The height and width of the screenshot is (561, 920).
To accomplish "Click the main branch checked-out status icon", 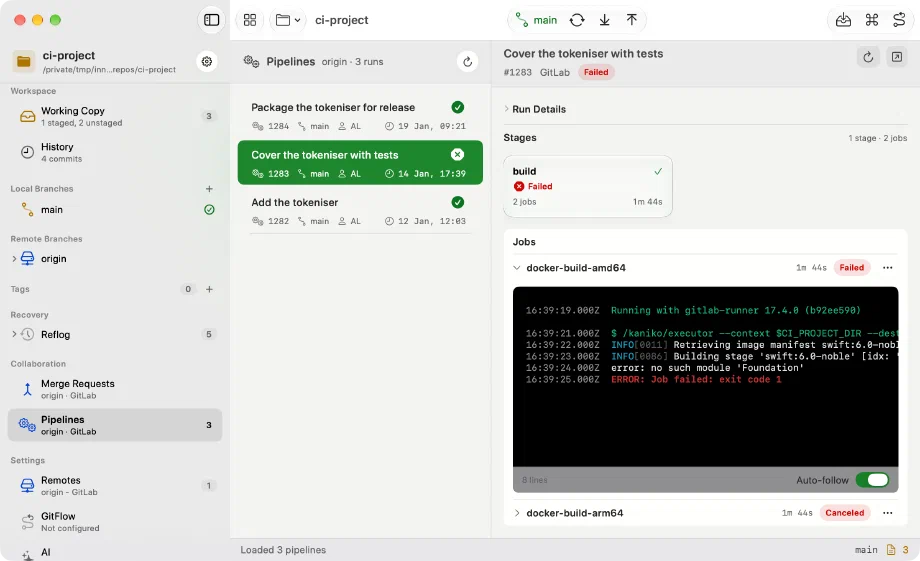I will [x=209, y=209].
